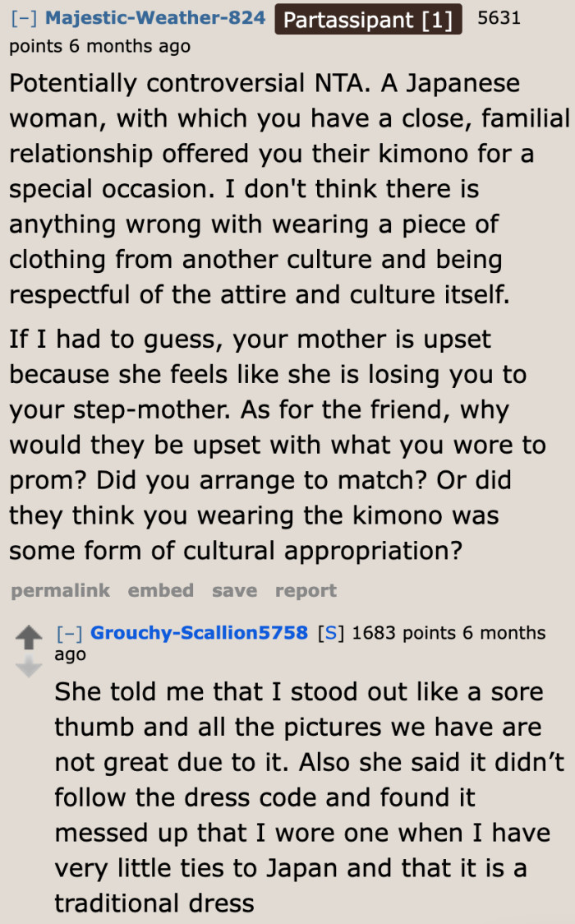575x924 pixels.
Task: Click the embed link
Action: coord(160,590)
